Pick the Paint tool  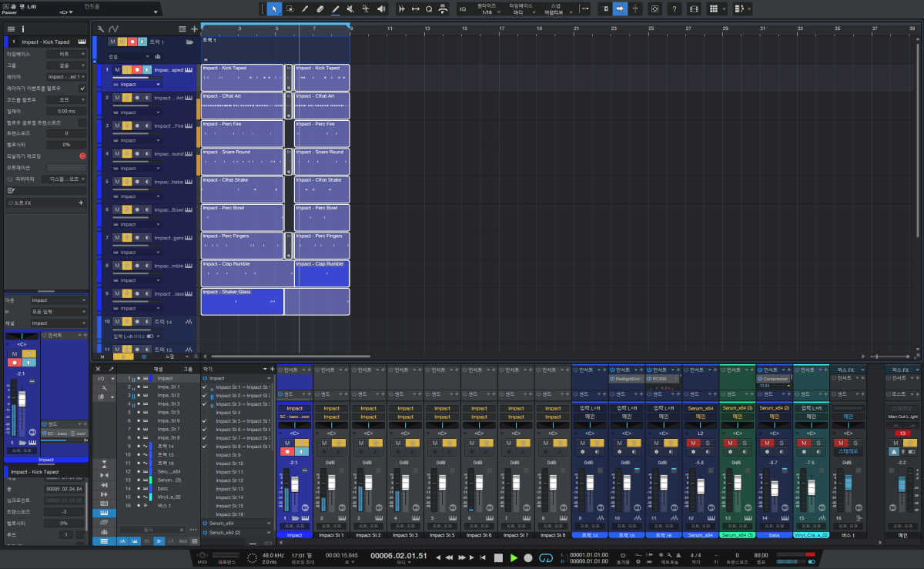click(336, 9)
